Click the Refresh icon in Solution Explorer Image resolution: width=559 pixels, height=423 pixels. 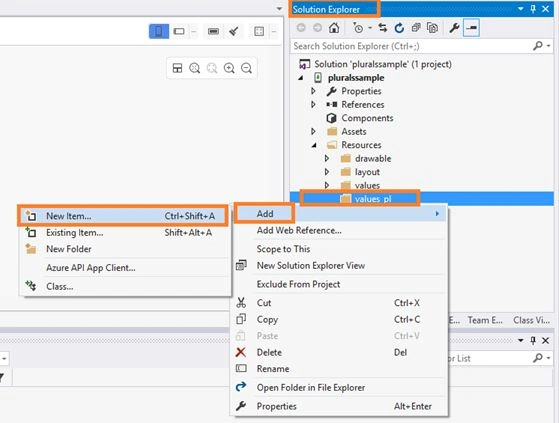click(399, 28)
